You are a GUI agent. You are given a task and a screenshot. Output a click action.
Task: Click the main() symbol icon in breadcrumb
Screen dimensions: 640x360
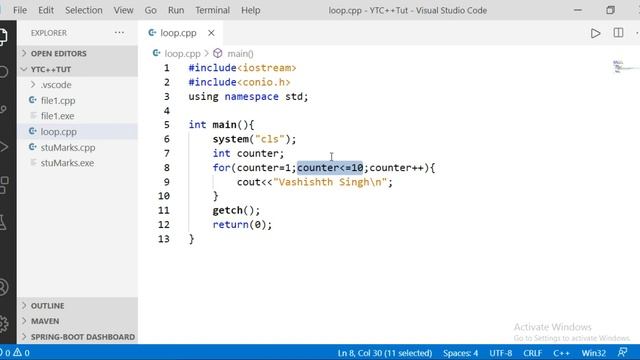[x=218, y=53]
